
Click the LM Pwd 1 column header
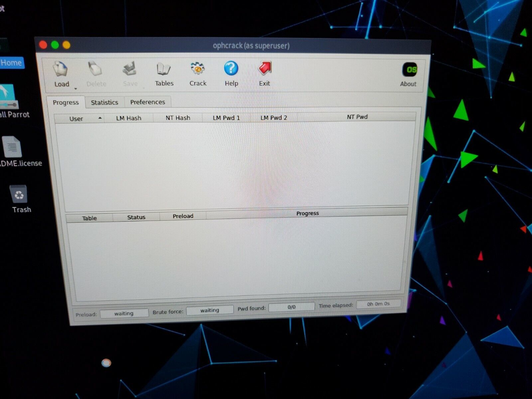(x=226, y=118)
